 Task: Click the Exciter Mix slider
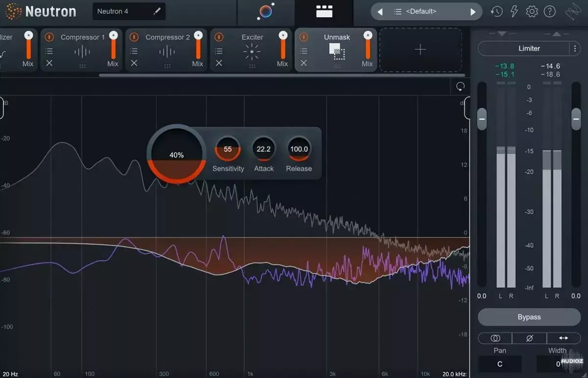[283, 46]
